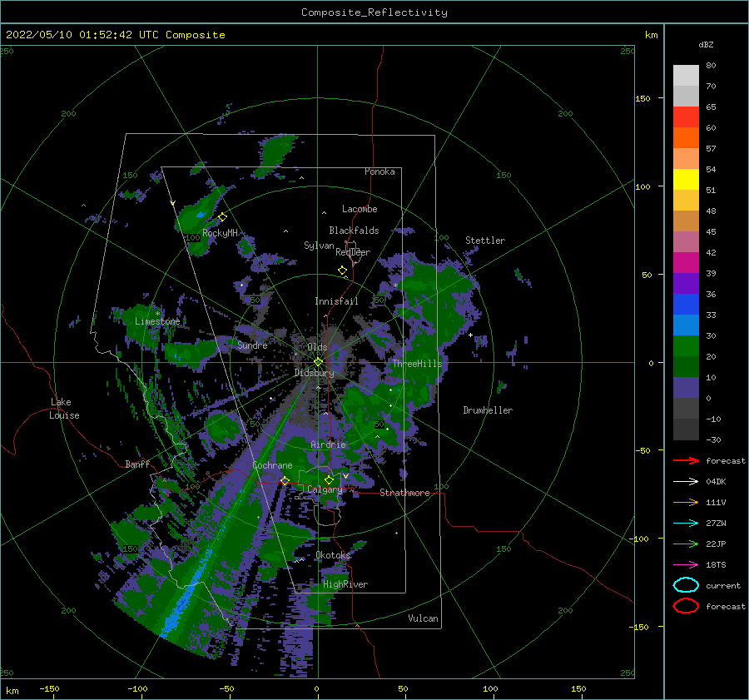Click the RedDeer label
The height and width of the screenshot is (700, 749).
[x=353, y=252]
